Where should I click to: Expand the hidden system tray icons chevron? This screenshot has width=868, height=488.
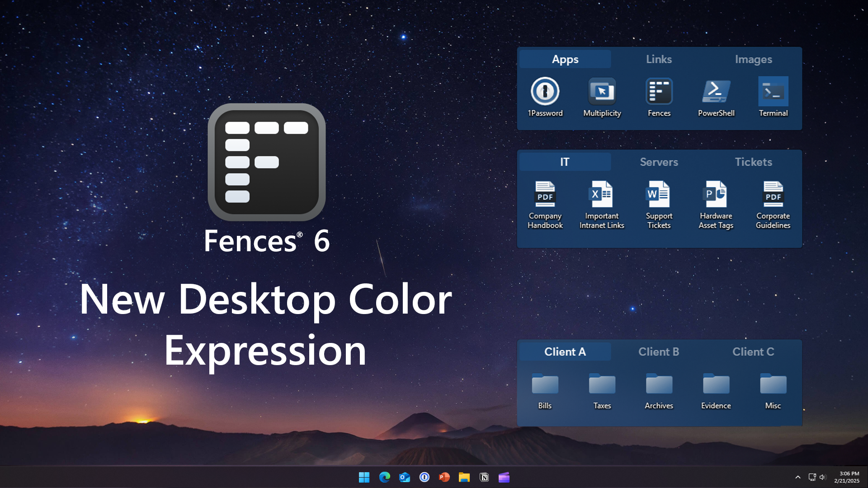(798, 477)
